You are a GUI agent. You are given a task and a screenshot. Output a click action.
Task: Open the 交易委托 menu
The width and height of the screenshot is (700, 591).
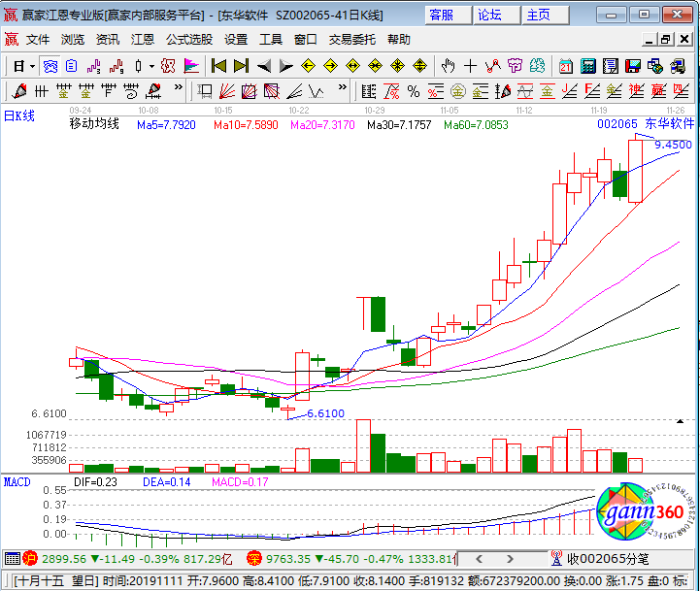(352, 40)
